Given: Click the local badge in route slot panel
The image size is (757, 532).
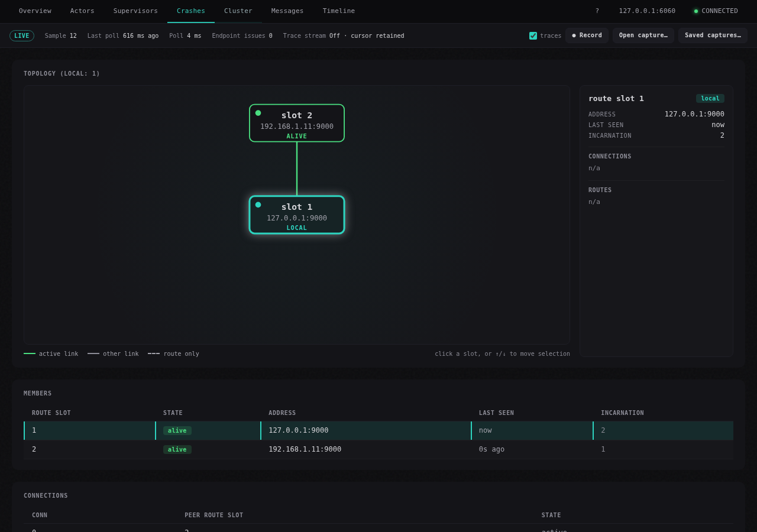Looking at the screenshot, I should pos(710,98).
